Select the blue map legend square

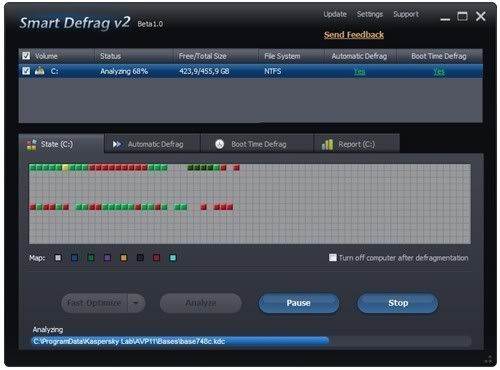[x=75, y=258]
